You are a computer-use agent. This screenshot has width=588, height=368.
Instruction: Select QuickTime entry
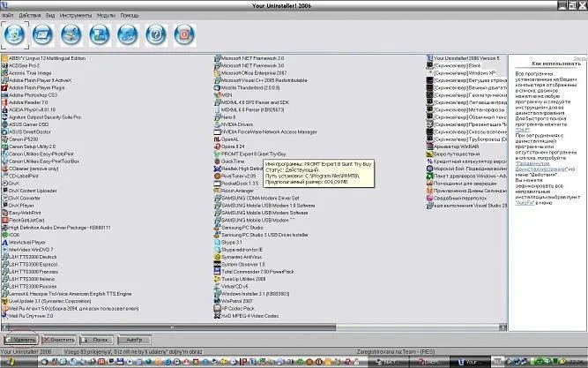(x=229, y=161)
